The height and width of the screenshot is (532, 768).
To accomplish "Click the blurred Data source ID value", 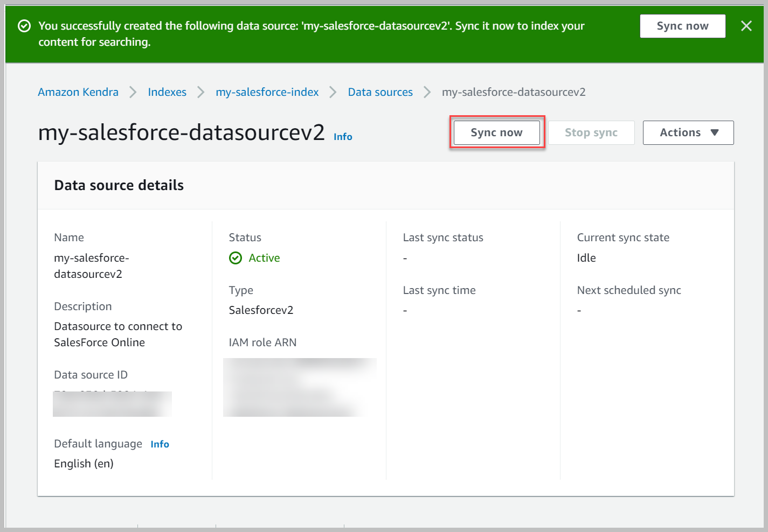I will click(x=112, y=403).
